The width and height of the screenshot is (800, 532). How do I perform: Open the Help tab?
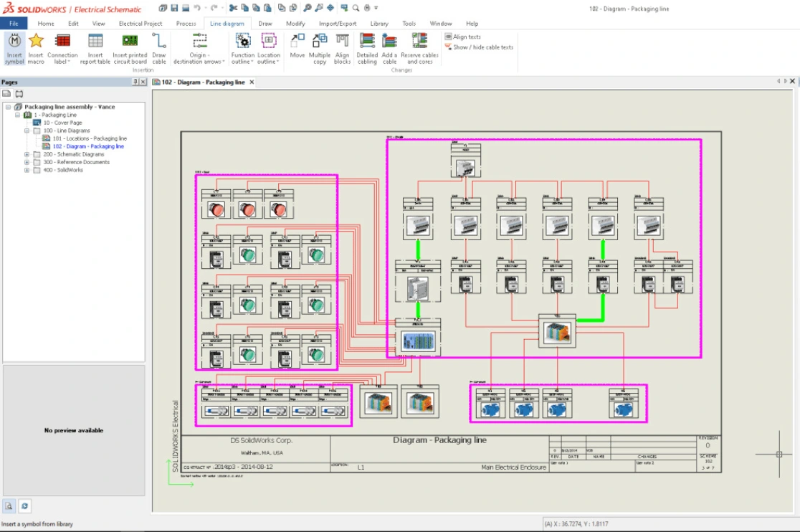472,24
